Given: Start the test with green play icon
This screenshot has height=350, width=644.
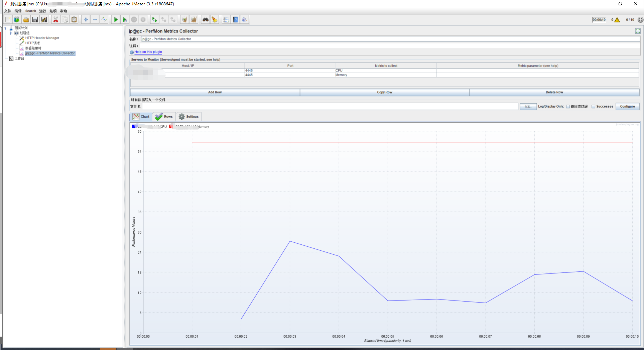Looking at the screenshot, I should tap(116, 20).
